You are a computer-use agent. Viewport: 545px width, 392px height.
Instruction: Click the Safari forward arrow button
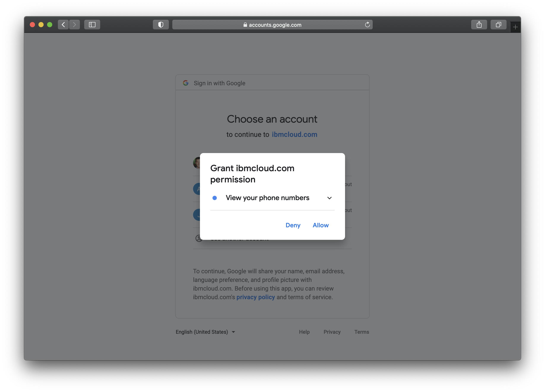[74, 25]
